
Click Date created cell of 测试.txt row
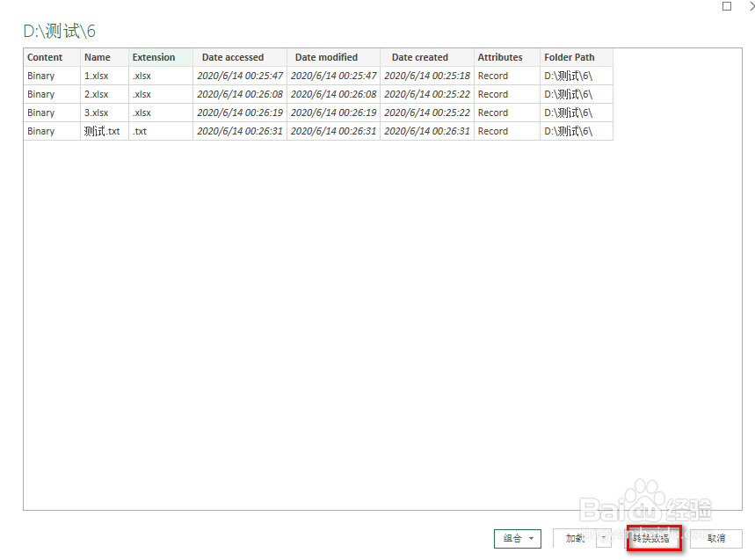427,131
